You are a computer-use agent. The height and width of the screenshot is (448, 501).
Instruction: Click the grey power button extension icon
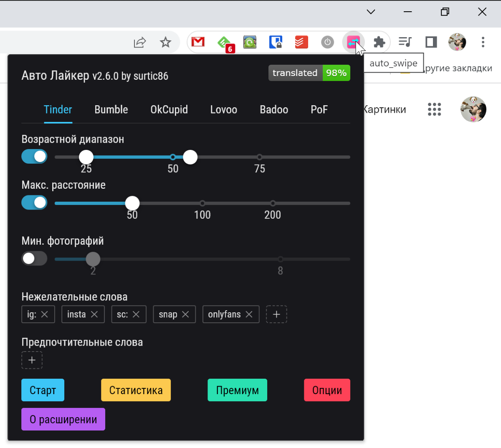click(x=327, y=42)
